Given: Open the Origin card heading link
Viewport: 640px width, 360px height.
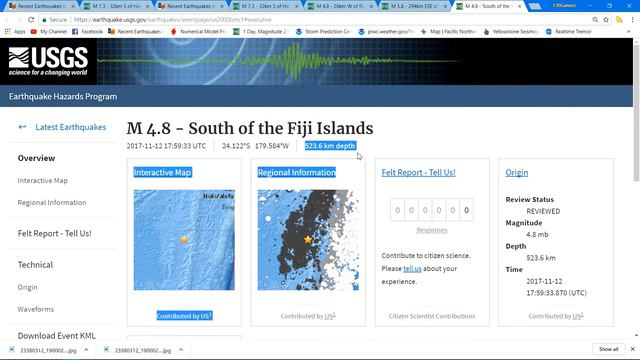Looking at the screenshot, I should pyautogui.click(x=516, y=172).
